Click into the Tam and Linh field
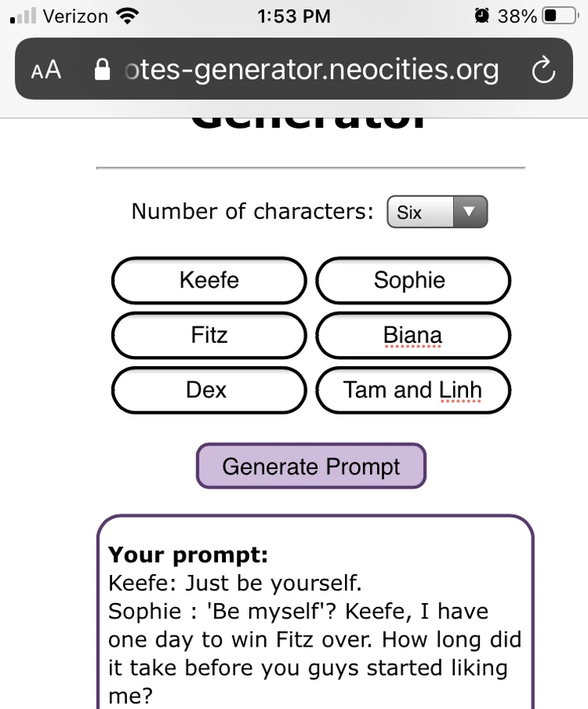 coord(413,390)
